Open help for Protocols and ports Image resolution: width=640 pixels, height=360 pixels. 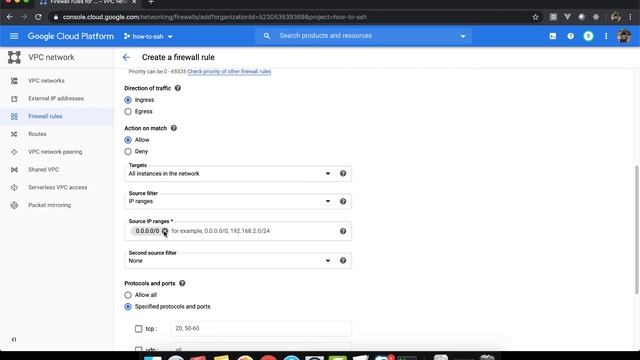pyautogui.click(x=182, y=283)
